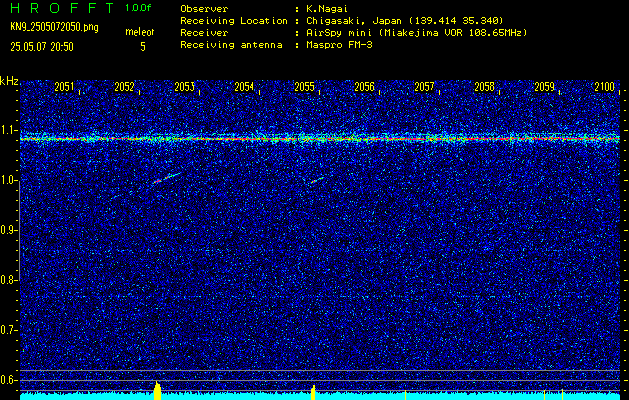The width and height of the screenshot is (629, 400).
Task: Click the 2051 time marker
Action: 64,87
